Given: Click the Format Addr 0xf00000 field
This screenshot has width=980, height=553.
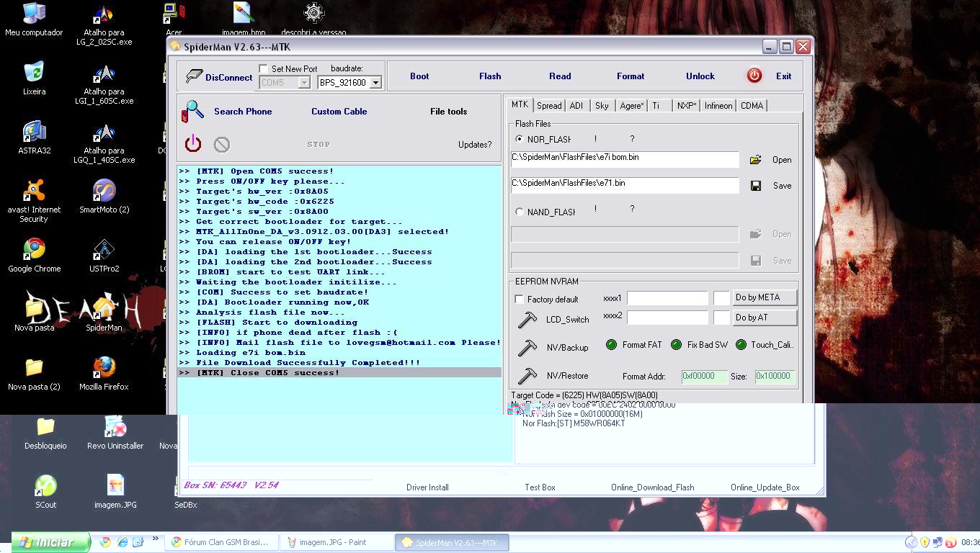Looking at the screenshot, I should click(705, 376).
